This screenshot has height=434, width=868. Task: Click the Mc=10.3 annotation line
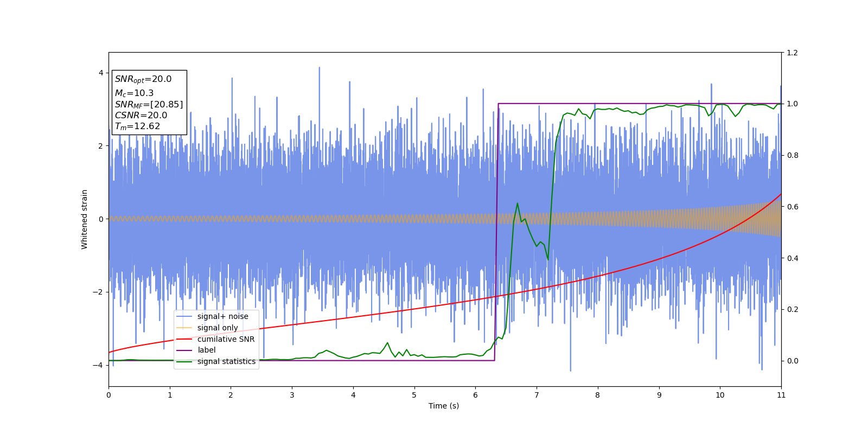pyautogui.click(x=134, y=93)
